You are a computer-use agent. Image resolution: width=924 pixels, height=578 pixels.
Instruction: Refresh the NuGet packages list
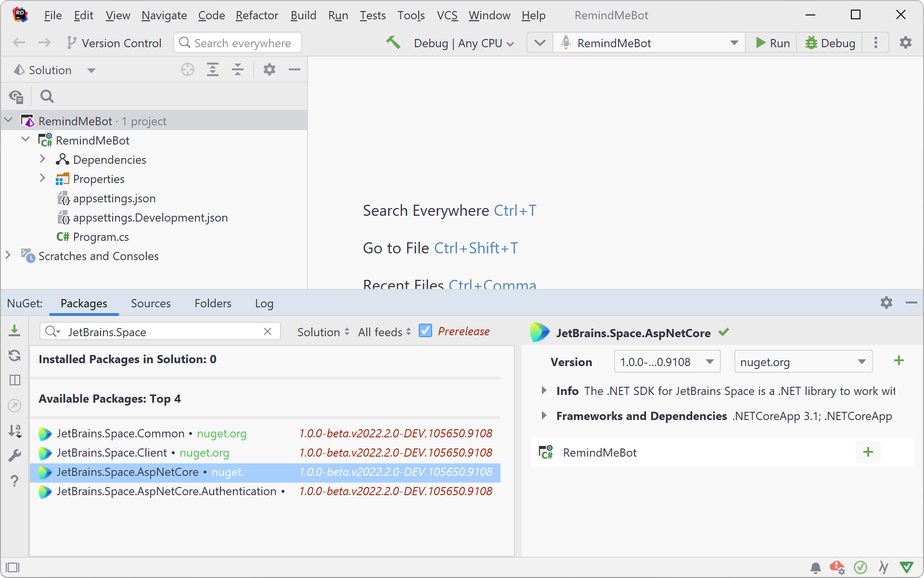click(x=14, y=355)
